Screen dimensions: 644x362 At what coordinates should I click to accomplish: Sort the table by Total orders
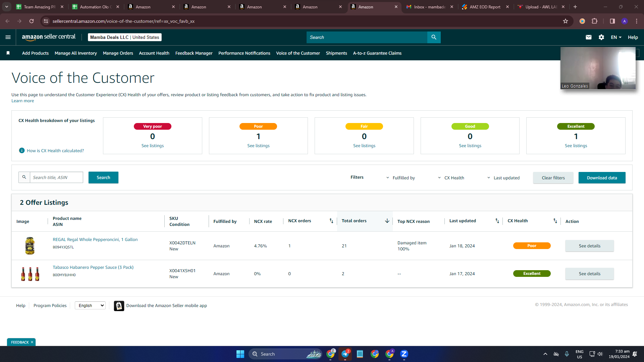tap(387, 221)
